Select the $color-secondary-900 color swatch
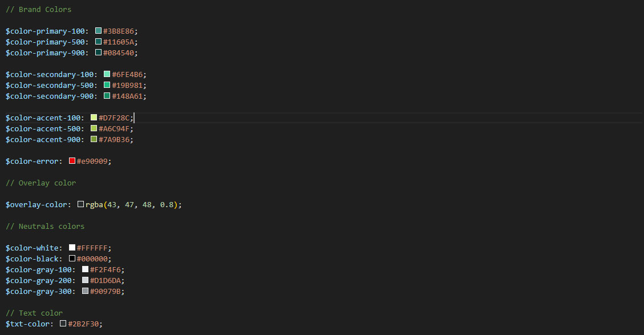Image resolution: width=644 pixels, height=335 pixels. tap(107, 96)
